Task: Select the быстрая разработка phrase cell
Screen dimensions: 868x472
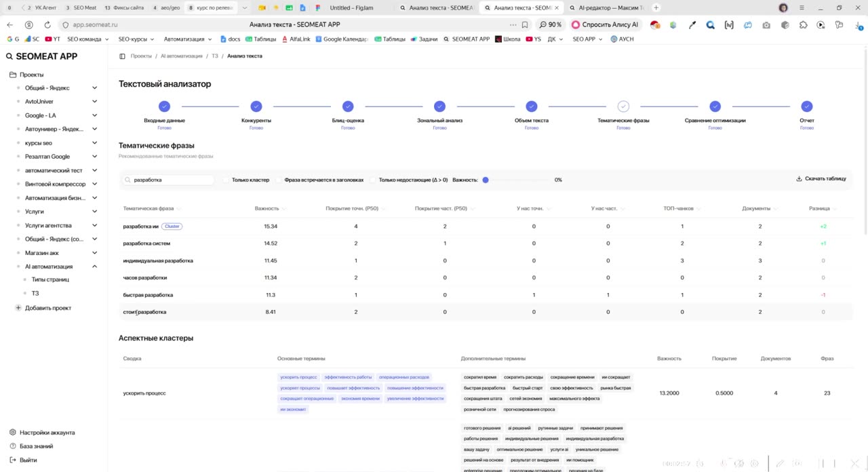Action: point(148,295)
